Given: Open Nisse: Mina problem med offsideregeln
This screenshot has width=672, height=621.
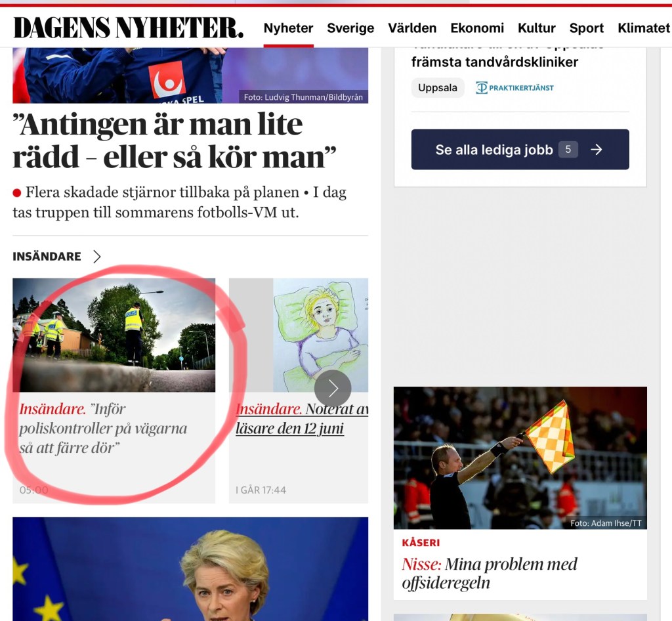Looking at the screenshot, I should pos(490,574).
